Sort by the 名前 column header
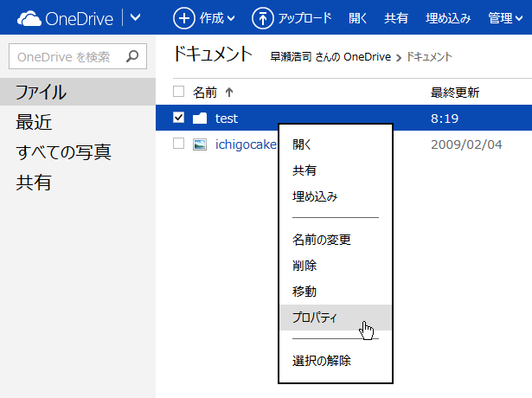The image size is (532, 398). pyautogui.click(x=205, y=93)
